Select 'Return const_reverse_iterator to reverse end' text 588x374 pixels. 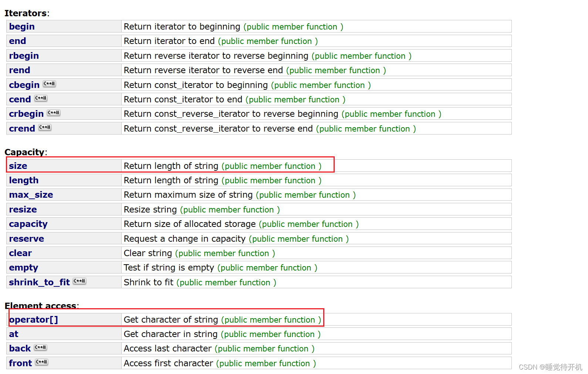coord(218,129)
